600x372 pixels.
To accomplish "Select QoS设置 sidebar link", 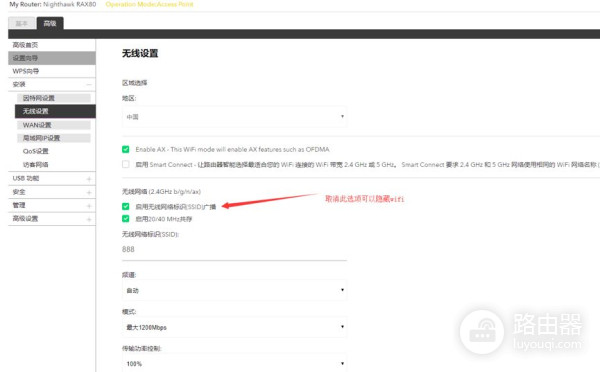I will (x=36, y=151).
